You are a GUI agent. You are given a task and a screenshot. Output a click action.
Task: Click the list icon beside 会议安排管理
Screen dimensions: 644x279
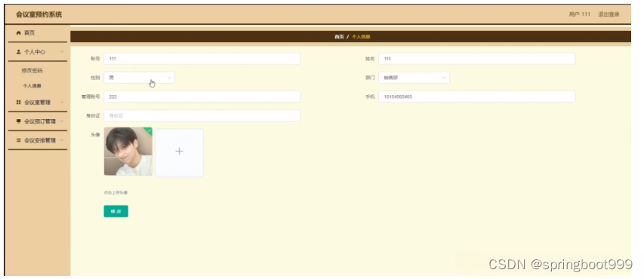(x=18, y=140)
